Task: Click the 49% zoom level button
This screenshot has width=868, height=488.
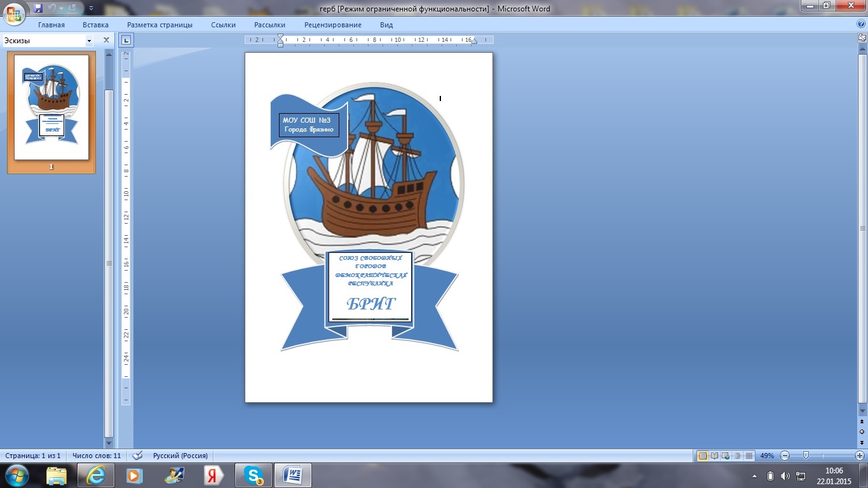Action: pyautogui.click(x=767, y=456)
